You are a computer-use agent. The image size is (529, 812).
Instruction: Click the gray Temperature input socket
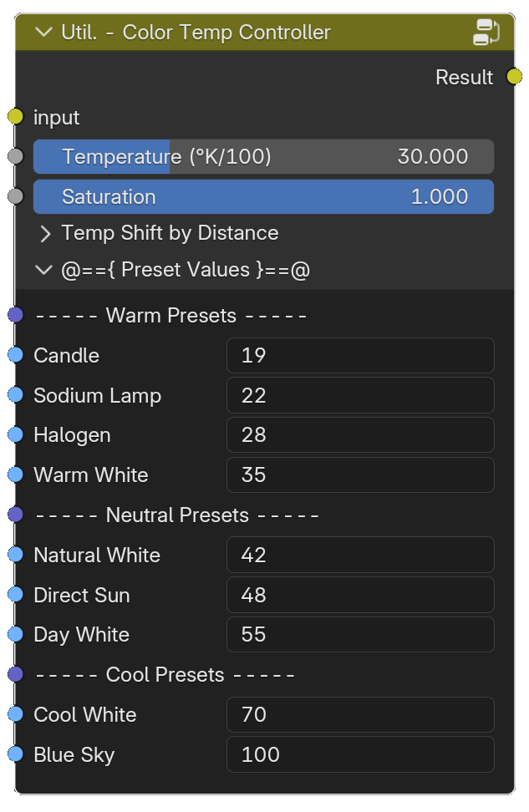[x=16, y=156]
